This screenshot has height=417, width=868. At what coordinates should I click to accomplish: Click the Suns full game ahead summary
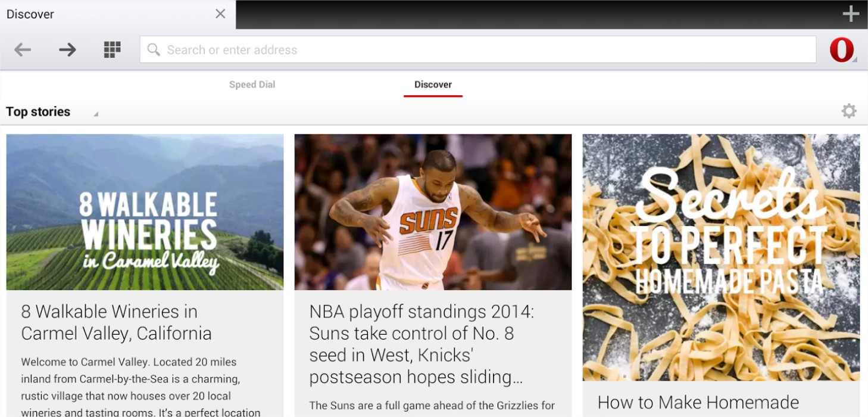click(432, 406)
